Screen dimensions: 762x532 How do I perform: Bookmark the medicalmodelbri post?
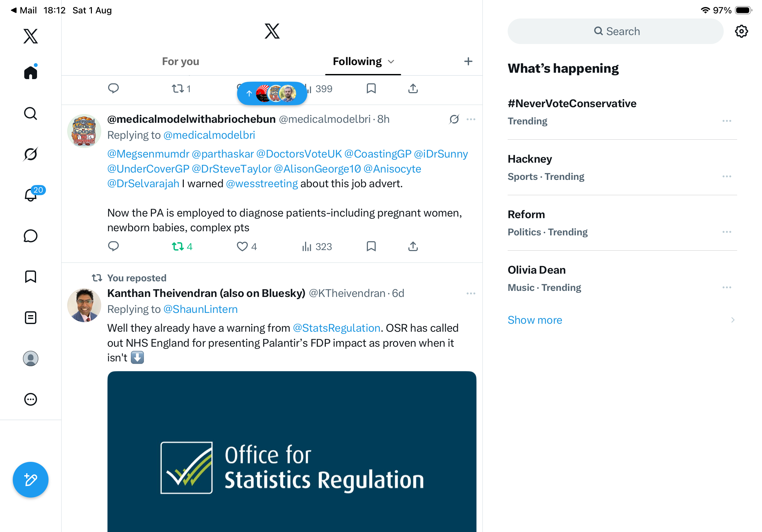[x=371, y=247]
